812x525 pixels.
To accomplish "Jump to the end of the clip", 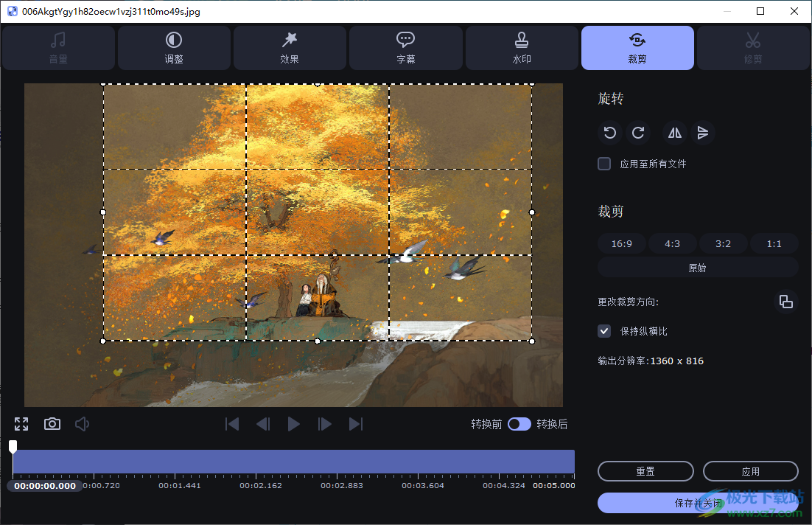I will click(356, 424).
